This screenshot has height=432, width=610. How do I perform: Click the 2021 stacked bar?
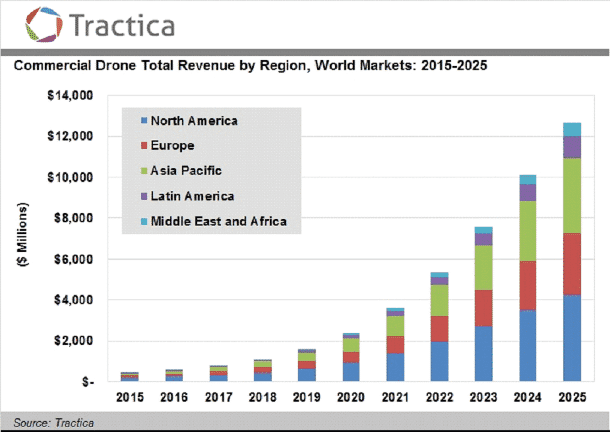pos(395,345)
